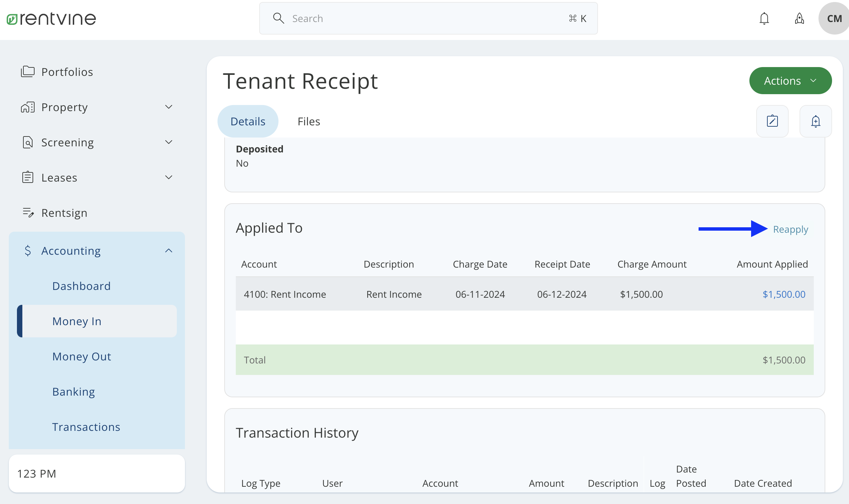This screenshot has height=504, width=849.
Task: Open notifications via the bell icon
Action: (764, 18)
